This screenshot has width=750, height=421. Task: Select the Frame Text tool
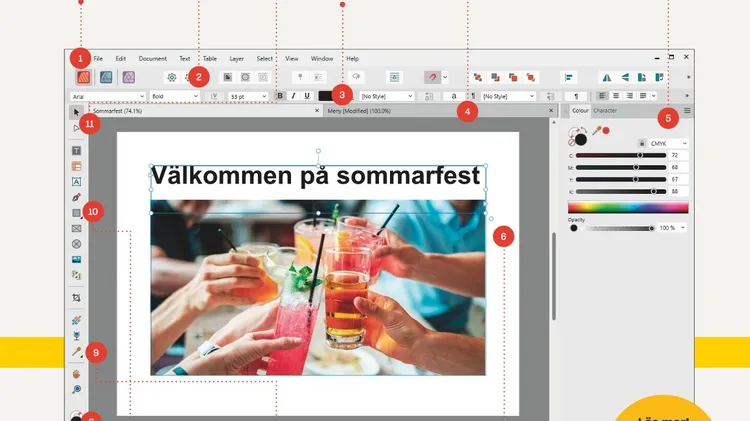point(76,151)
